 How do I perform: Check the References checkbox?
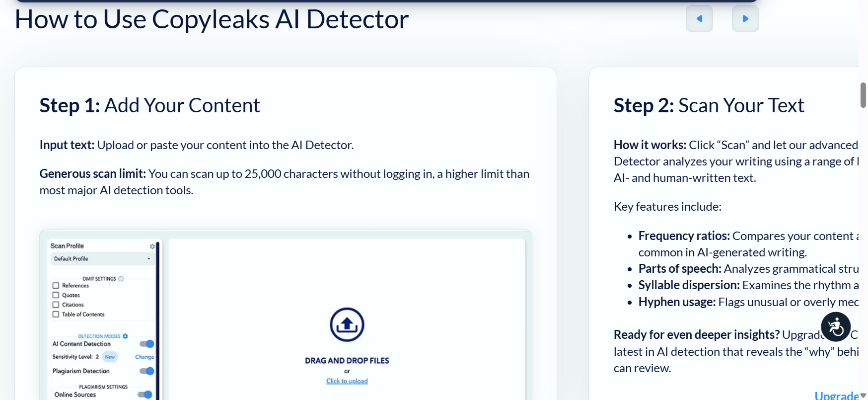tap(56, 286)
